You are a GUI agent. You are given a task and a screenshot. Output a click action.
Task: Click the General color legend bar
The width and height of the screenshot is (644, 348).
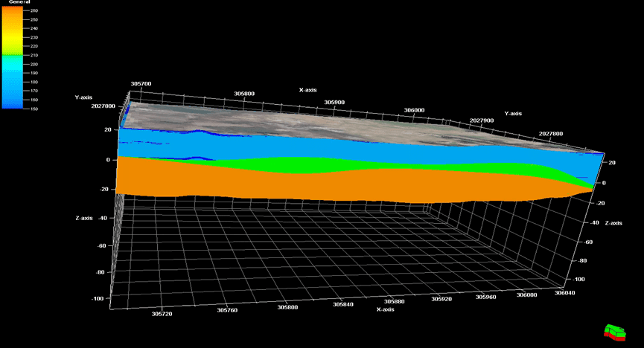(x=13, y=57)
